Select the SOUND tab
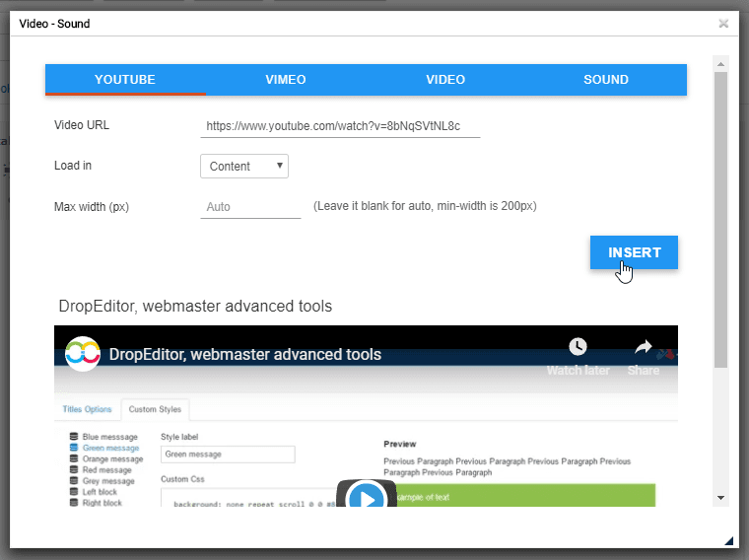The width and height of the screenshot is (749, 560). click(x=606, y=80)
